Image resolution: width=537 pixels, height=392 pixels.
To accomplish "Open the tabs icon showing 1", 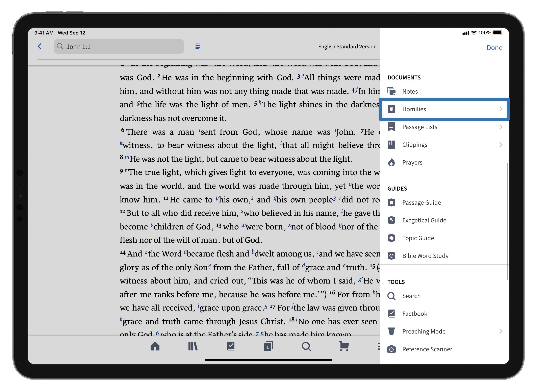I will pos(268,346).
